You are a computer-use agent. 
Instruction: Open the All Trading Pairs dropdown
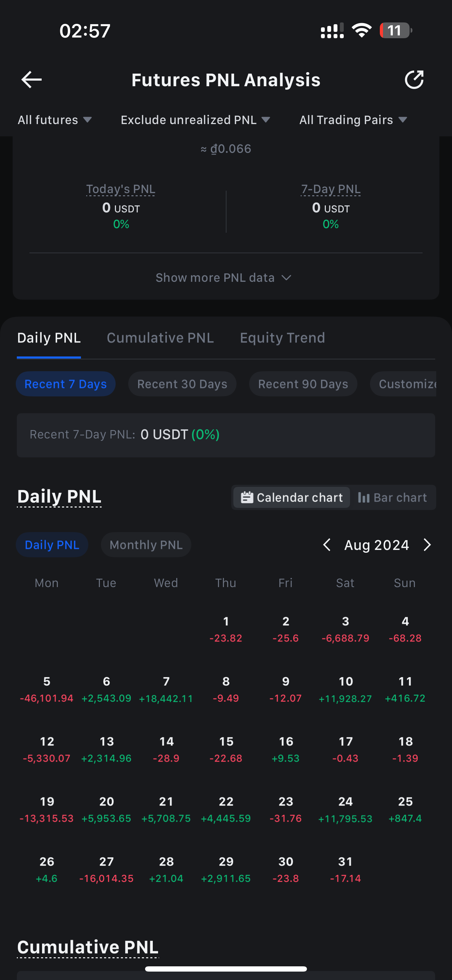point(353,120)
